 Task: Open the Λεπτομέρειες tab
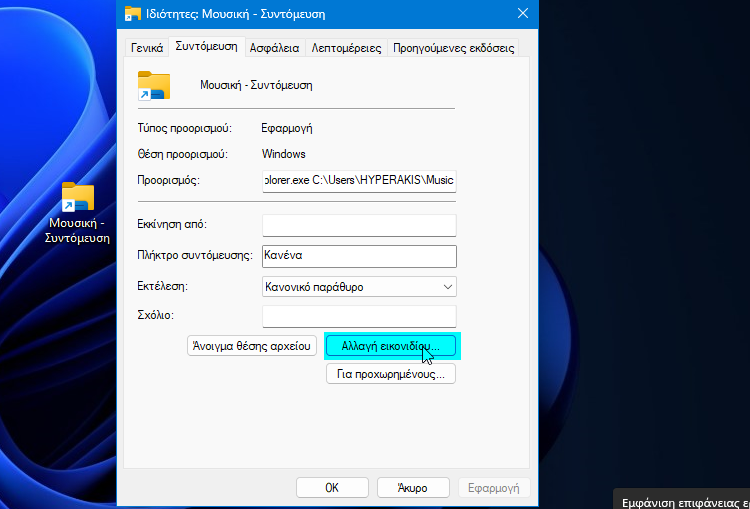[x=346, y=48]
